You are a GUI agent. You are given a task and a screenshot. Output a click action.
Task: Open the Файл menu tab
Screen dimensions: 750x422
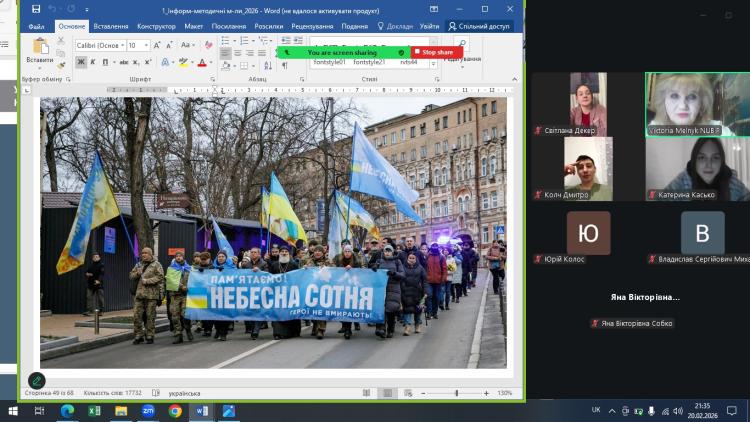tap(36, 26)
